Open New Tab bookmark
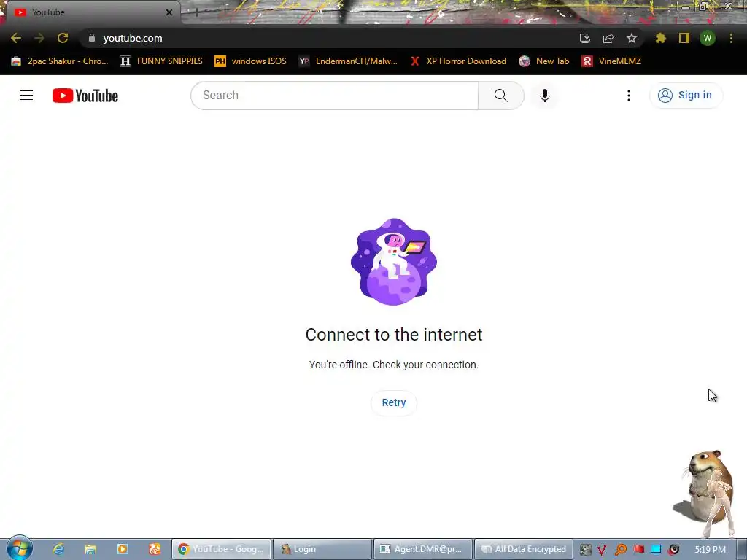 (544, 61)
